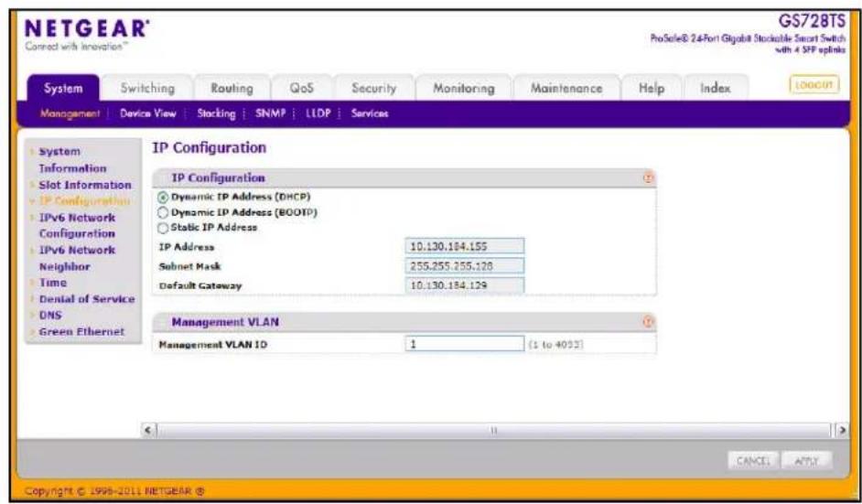Click the horizontal scrollbar thumb
862x504 pixels.
(x=493, y=430)
